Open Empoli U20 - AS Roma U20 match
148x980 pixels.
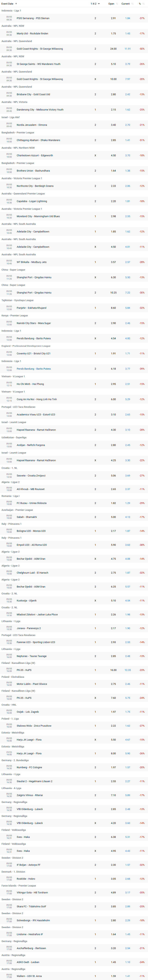click(x=32, y=545)
